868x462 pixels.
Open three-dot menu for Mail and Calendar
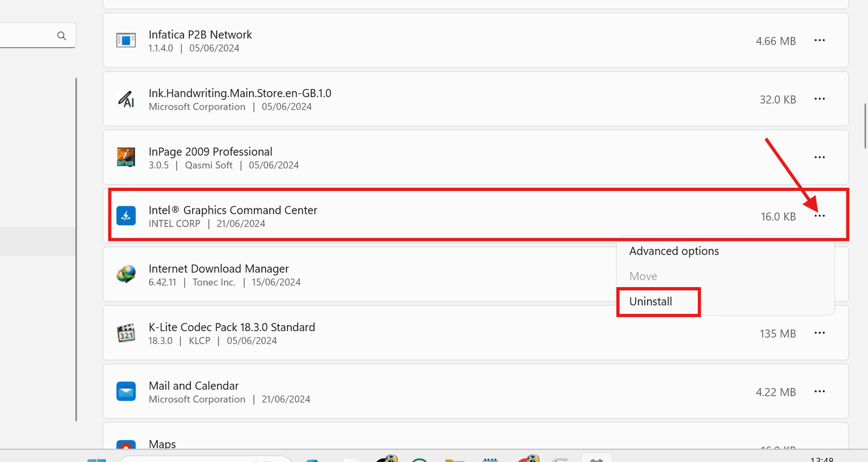point(820,391)
